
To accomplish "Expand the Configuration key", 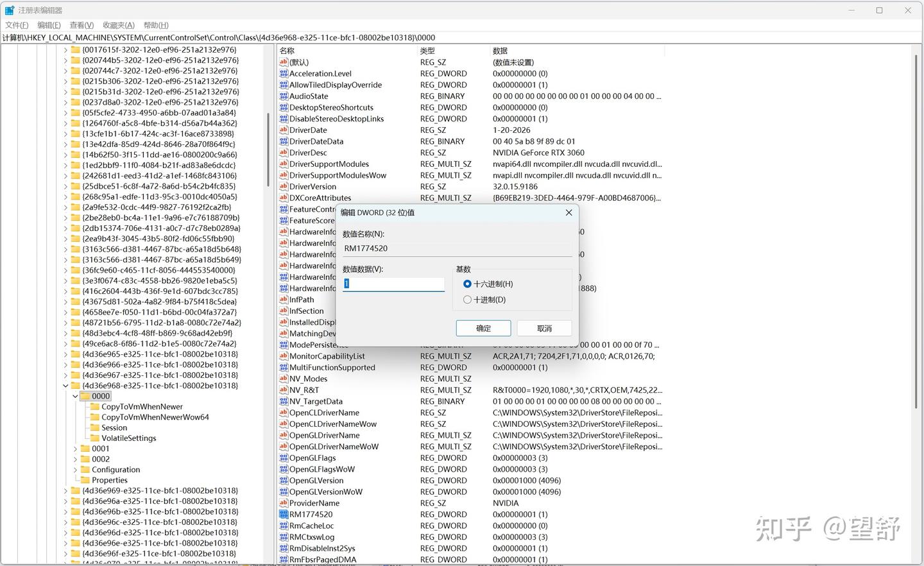I will pyautogui.click(x=75, y=470).
